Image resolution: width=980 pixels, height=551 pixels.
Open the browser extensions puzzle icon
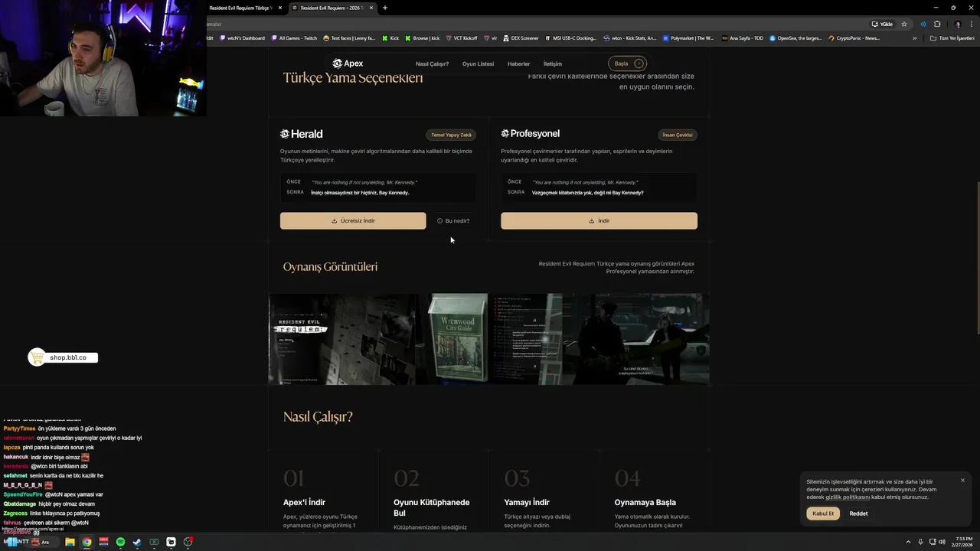coord(937,24)
